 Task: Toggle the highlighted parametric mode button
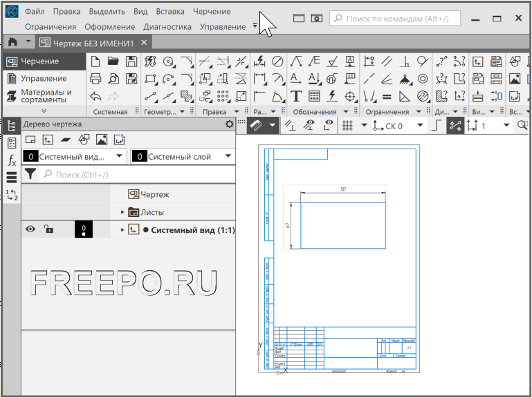pos(455,126)
